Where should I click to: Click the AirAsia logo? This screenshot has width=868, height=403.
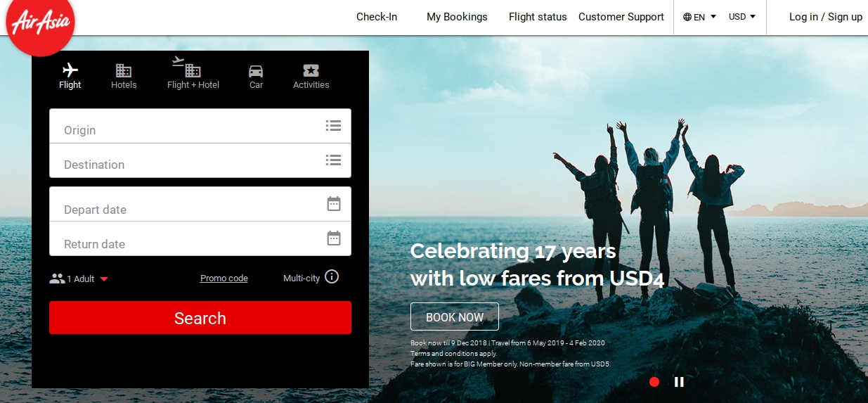tap(40, 25)
